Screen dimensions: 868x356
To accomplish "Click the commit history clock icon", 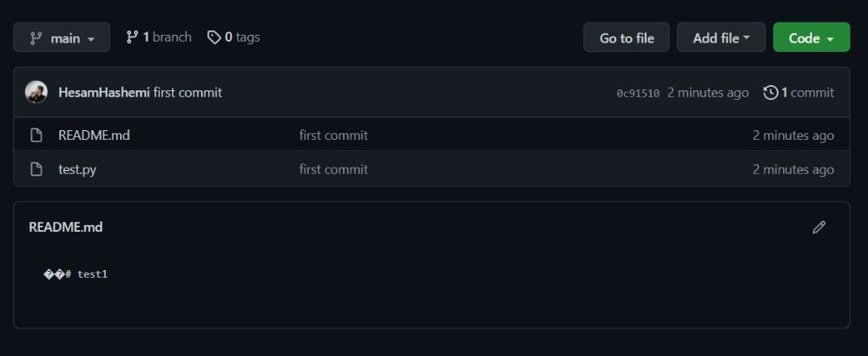I will [770, 92].
